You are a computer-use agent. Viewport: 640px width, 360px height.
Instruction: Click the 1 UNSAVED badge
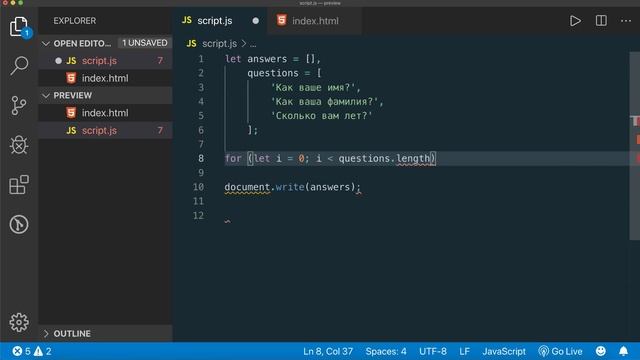144,43
